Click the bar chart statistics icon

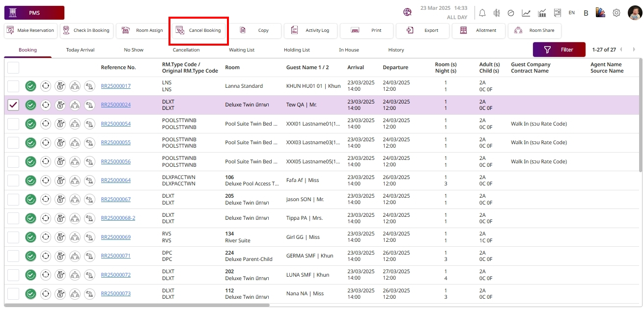pyautogui.click(x=542, y=13)
